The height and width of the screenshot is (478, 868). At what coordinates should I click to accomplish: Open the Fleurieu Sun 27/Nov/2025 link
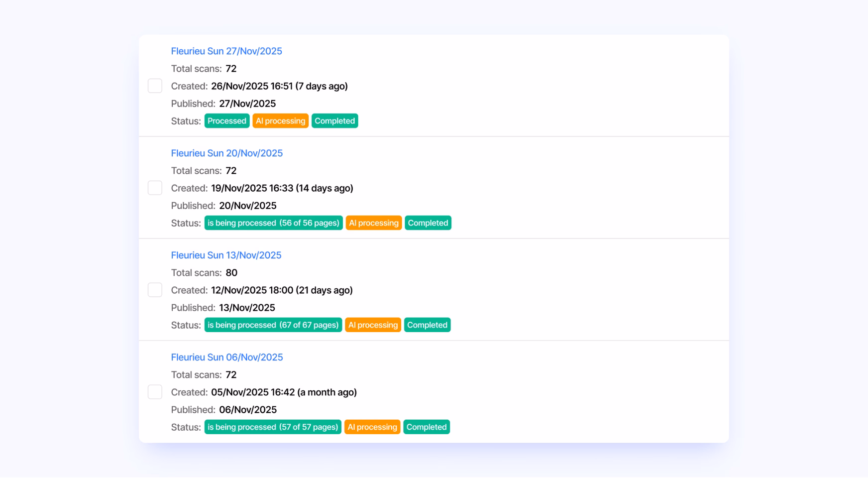226,51
